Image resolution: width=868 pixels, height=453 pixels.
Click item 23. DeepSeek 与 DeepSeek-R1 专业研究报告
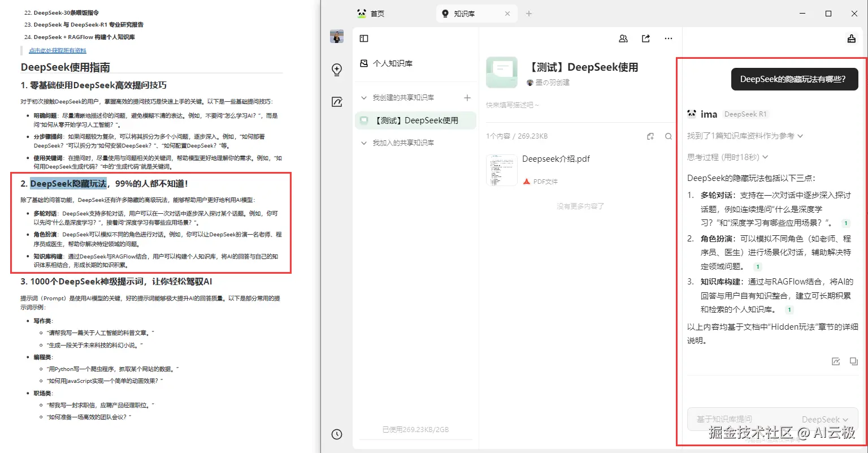coord(84,25)
